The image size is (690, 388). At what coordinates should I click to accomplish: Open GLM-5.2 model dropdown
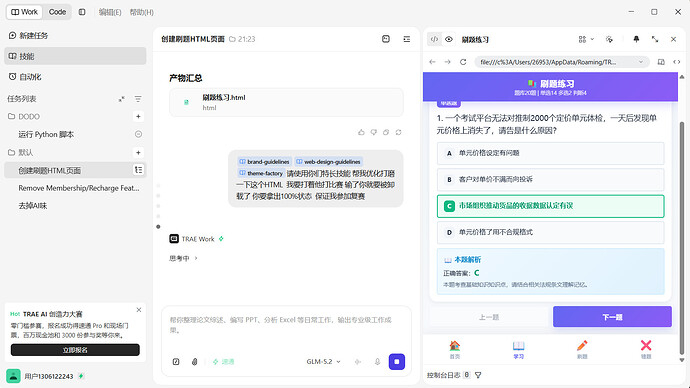[x=323, y=362]
